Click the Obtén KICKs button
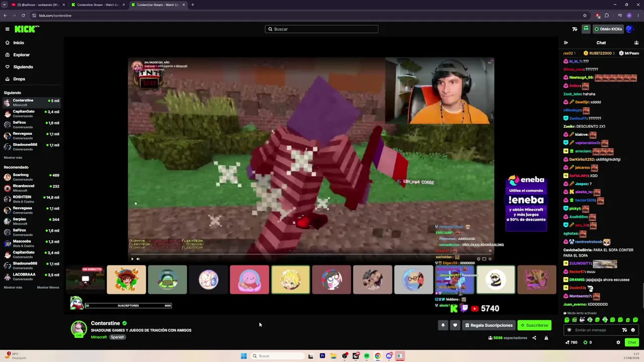 pos(608,29)
